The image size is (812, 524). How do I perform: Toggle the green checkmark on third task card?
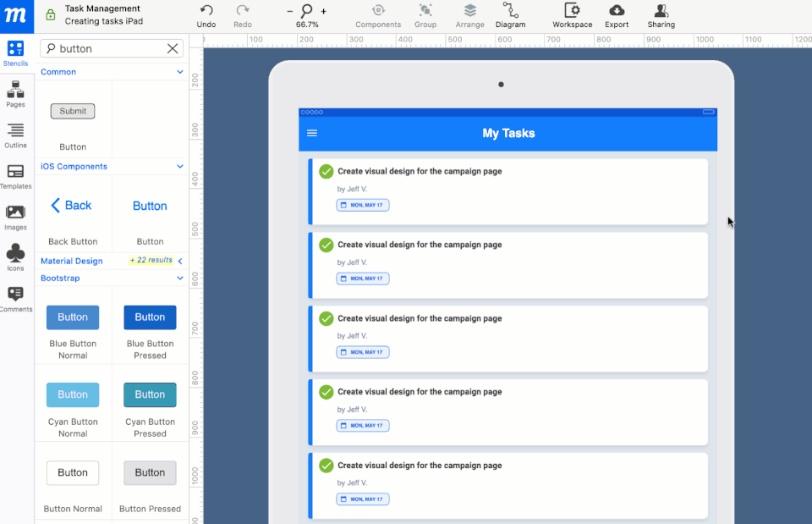tap(326, 318)
